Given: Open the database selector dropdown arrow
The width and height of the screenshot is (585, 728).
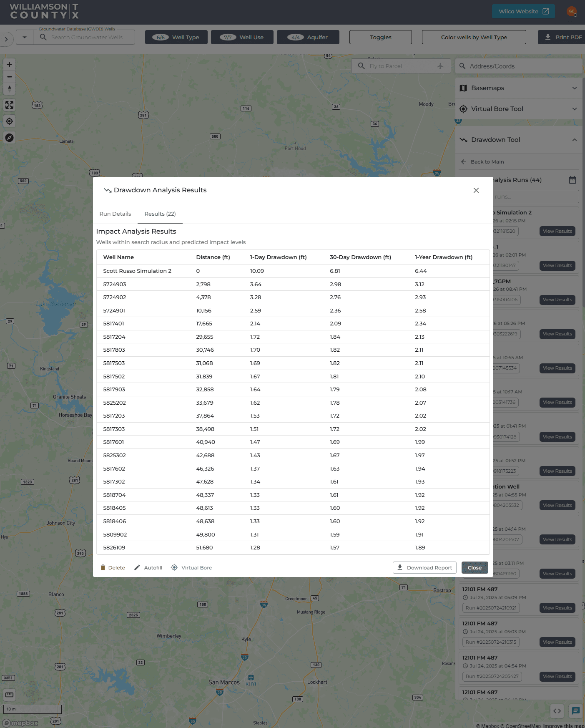Looking at the screenshot, I should [25, 37].
